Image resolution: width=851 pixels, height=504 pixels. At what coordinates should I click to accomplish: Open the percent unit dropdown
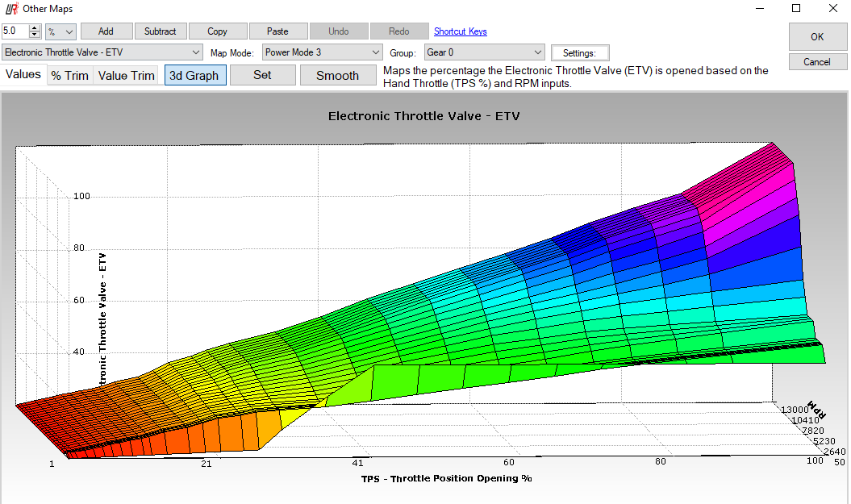tap(60, 31)
